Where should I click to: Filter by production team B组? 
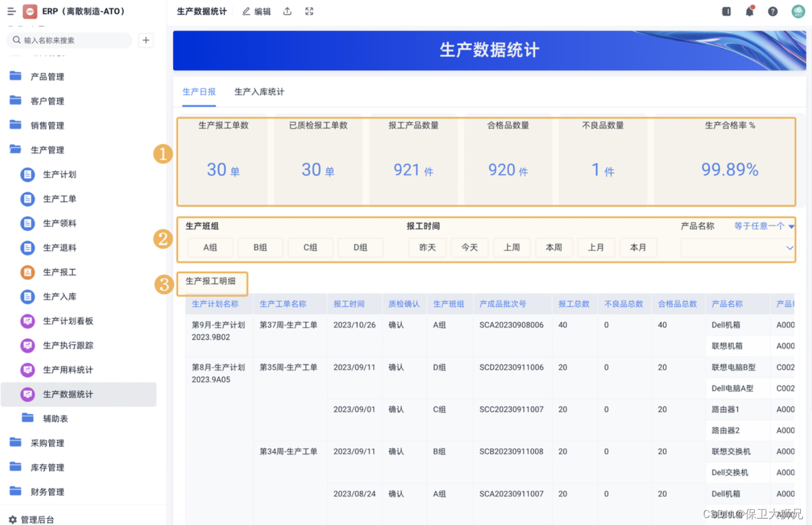click(x=260, y=247)
